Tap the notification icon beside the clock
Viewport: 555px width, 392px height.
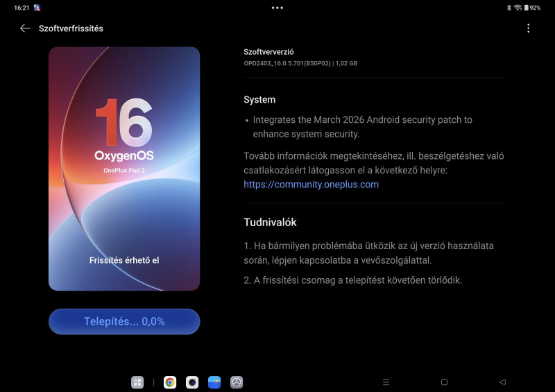click(x=37, y=8)
